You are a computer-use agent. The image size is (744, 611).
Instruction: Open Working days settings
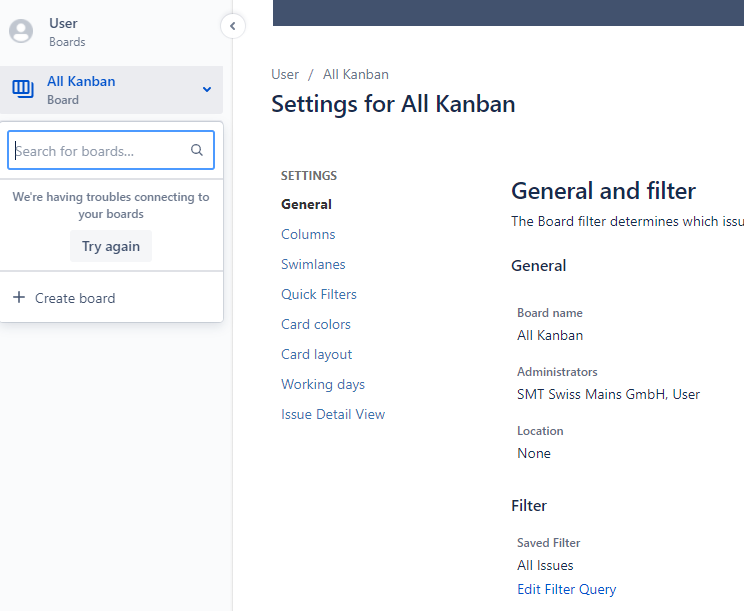click(323, 384)
